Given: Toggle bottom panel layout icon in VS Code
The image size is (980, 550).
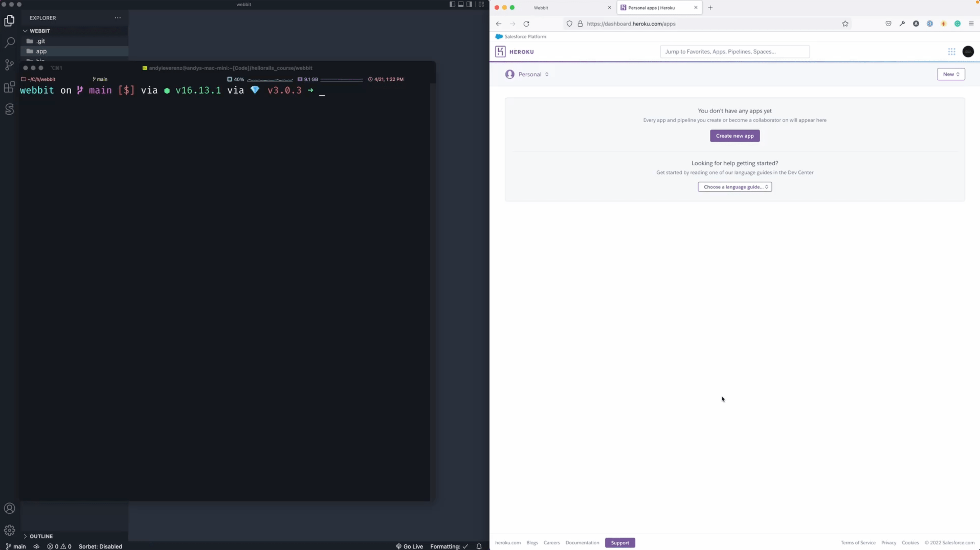Looking at the screenshot, I should (x=461, y=4).
